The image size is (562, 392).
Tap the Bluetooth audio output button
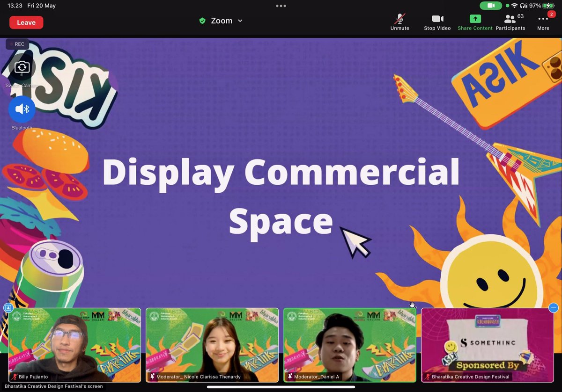point(22,109)
